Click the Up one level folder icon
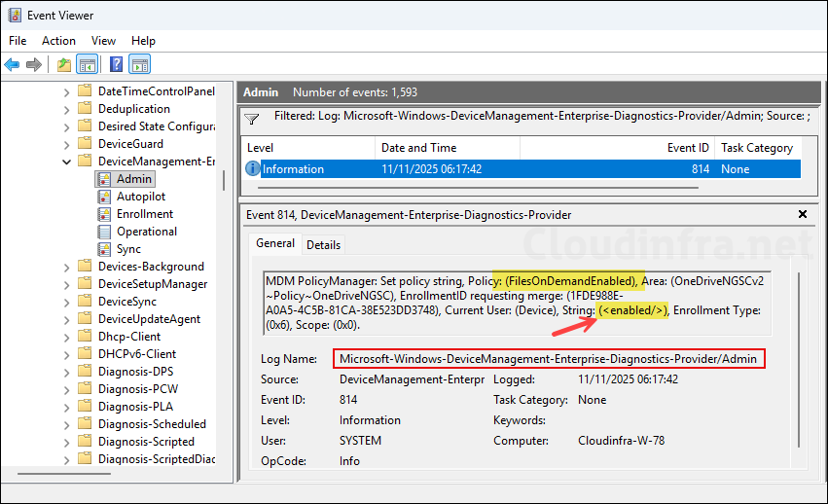The width and height of the screenshot is (828, 504). coord(64,64)
